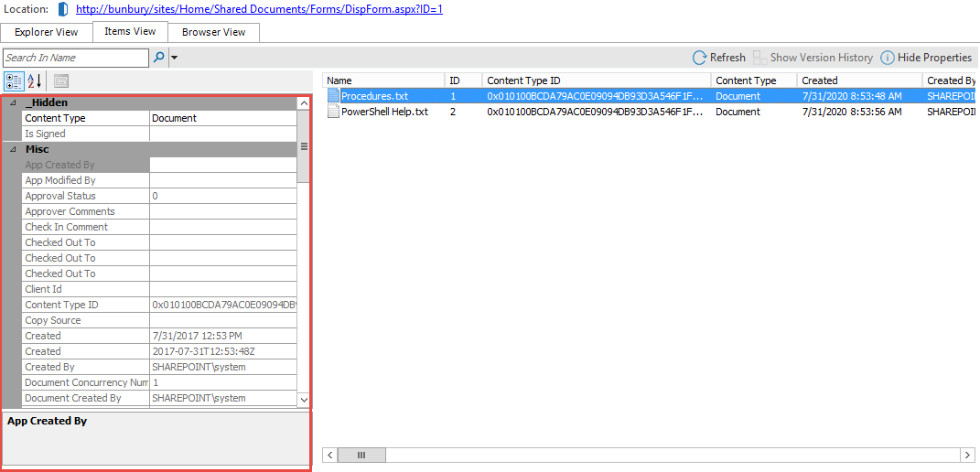Collapse the _Hidden property category
The image size is (980, 472).
(13, 102)
